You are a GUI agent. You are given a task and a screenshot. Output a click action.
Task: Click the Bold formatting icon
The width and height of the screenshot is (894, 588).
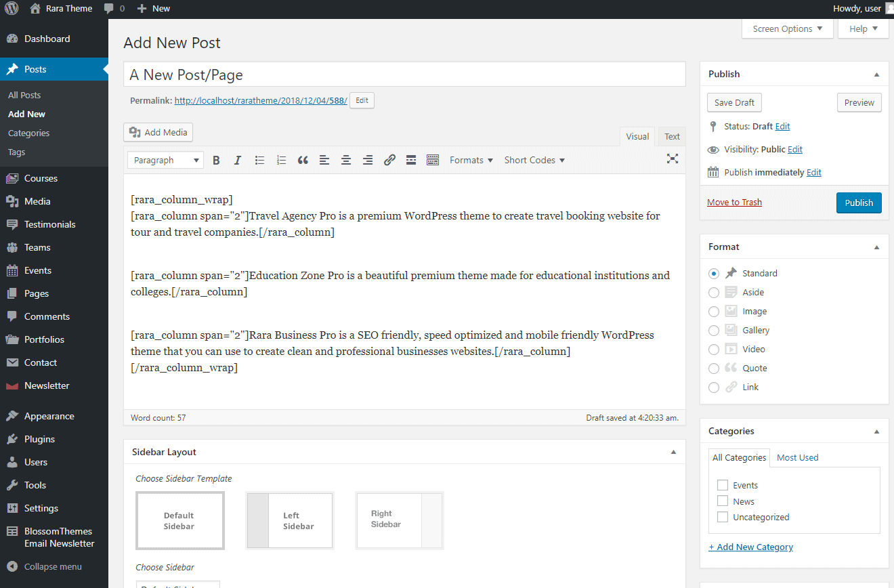pyautogui.click(x=216, y=161)
